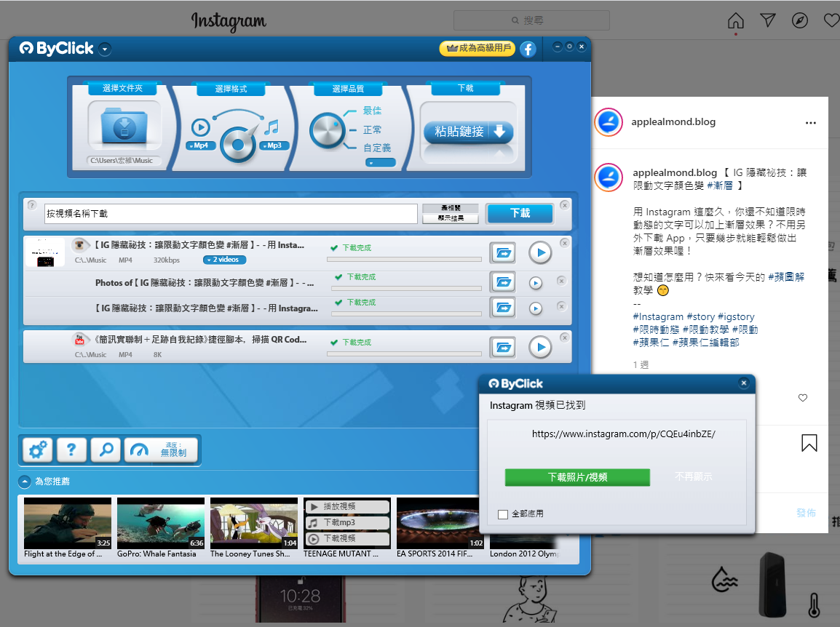Select 自定義 quality option
This screenshot has width=840, height=627.
coord(377,148)
